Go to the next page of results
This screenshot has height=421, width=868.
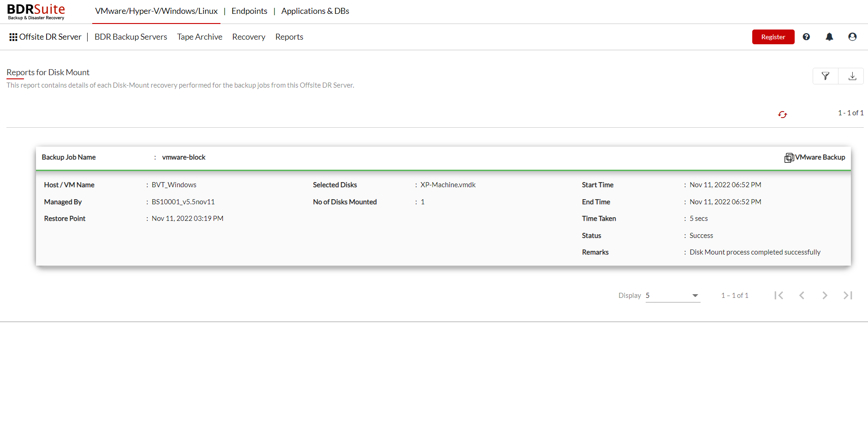(825, 296)
